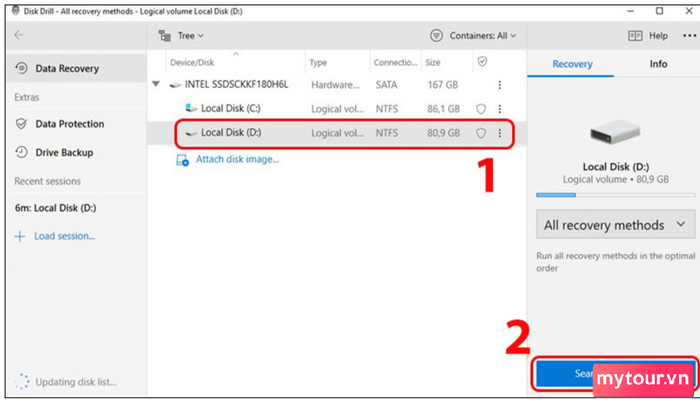Sort by Device/Disk column header

(x=192, y=63)
